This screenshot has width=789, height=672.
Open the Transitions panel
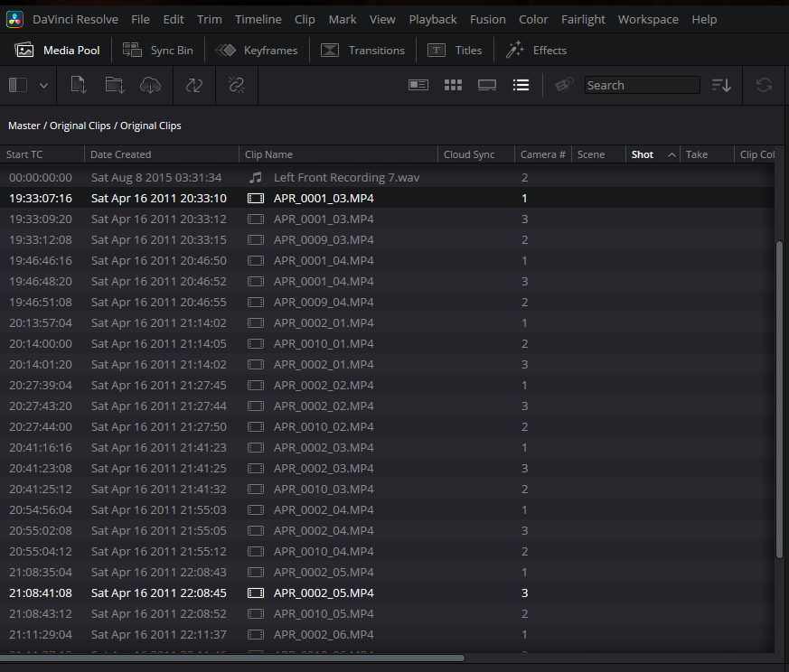tap(362, 51)
